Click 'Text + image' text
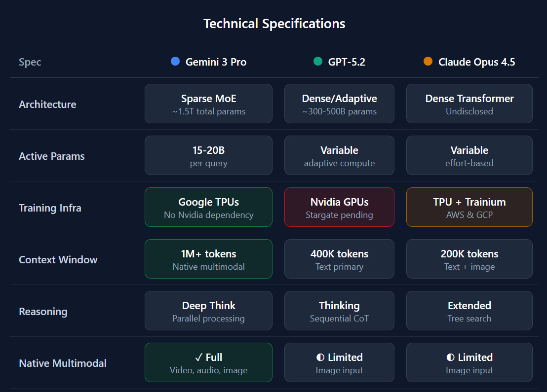547x392 pixels. 469,267
